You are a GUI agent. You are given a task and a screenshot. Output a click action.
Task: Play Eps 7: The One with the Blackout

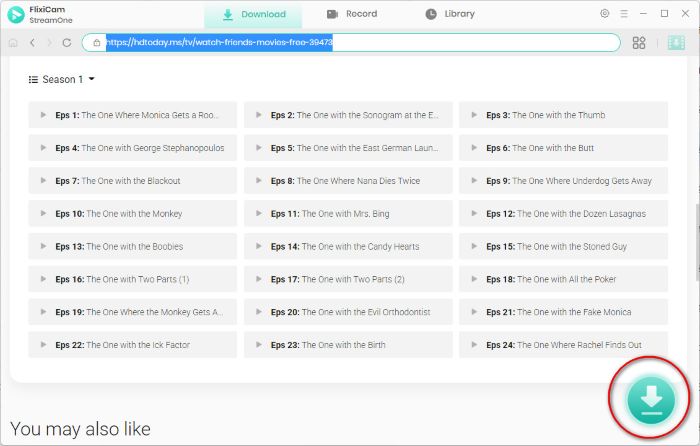pyautogui.click(x=133, y=181)
